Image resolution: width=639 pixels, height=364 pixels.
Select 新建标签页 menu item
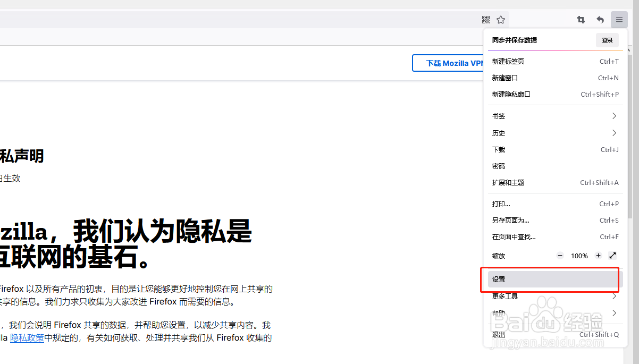coord(555,61)
